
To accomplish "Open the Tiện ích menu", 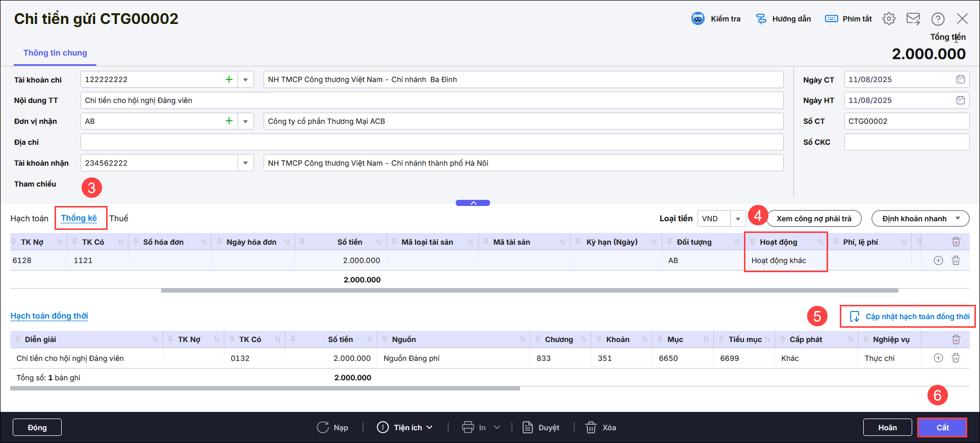I will [x=405, y=427].
